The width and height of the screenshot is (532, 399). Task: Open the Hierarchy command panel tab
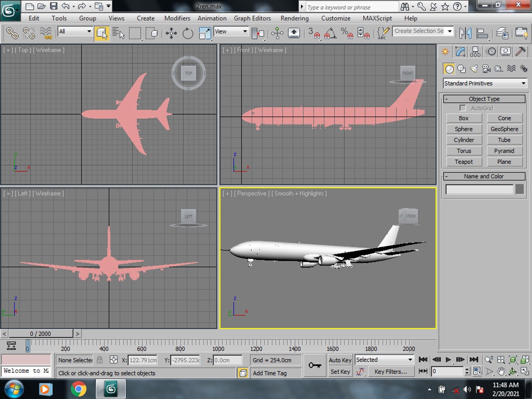pos(475,51)
